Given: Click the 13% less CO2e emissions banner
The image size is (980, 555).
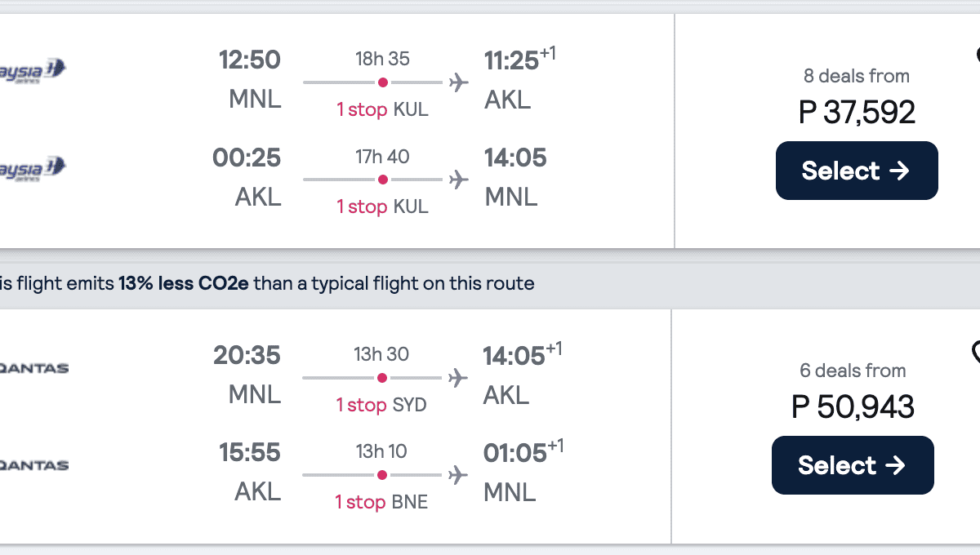Looking at the screenshot, I should 327,284.
